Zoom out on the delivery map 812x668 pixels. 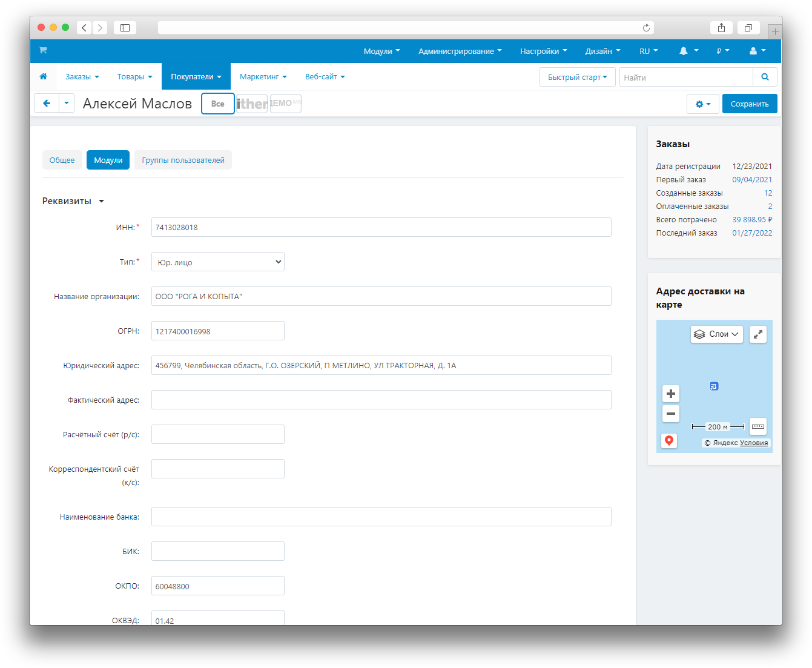[x=670, y=414]
